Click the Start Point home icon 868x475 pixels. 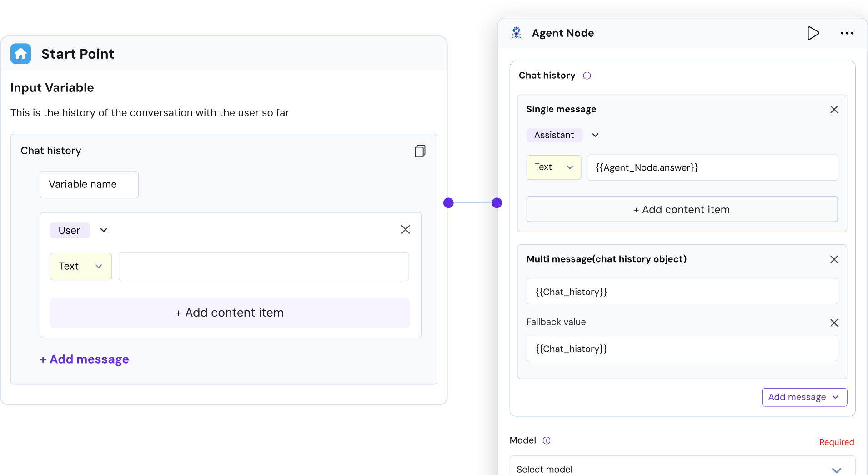(x=20, y=54)
